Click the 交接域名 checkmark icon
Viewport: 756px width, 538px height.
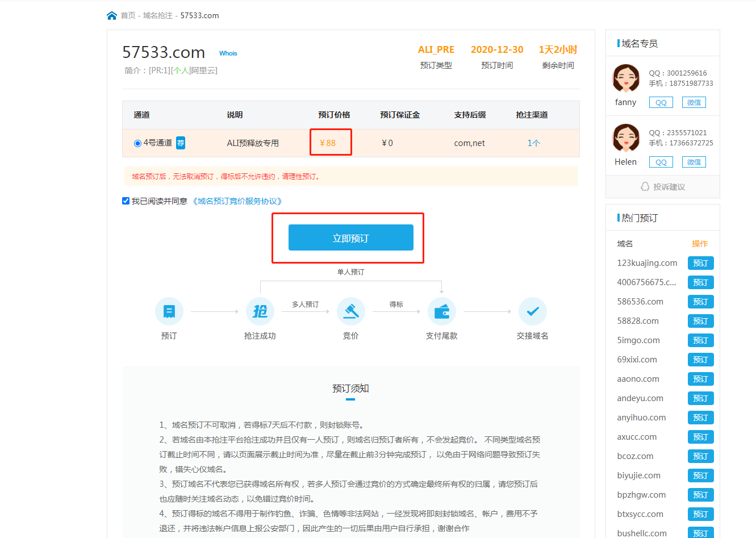(x=532, y=311)
